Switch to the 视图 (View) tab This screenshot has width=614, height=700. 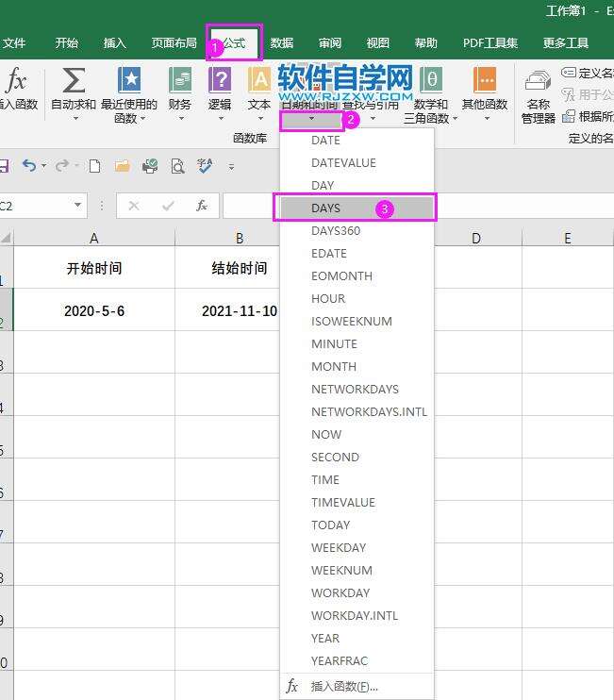pyautogui.click(x=378, y=42)
